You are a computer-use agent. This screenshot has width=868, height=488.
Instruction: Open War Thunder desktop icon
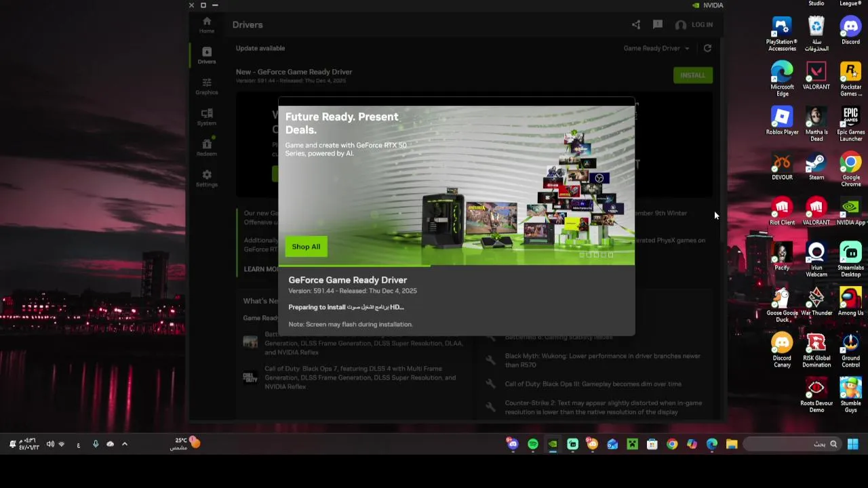click(816, 302)
